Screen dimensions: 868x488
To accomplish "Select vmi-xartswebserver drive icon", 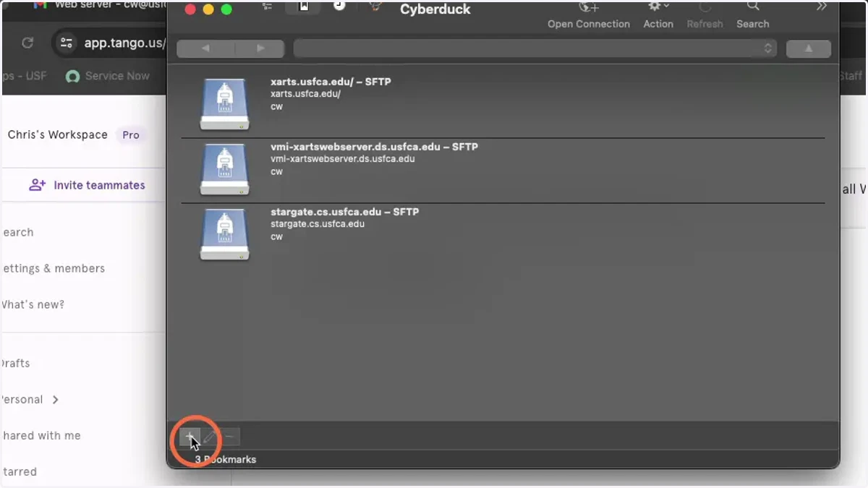I will click(224, 169).
